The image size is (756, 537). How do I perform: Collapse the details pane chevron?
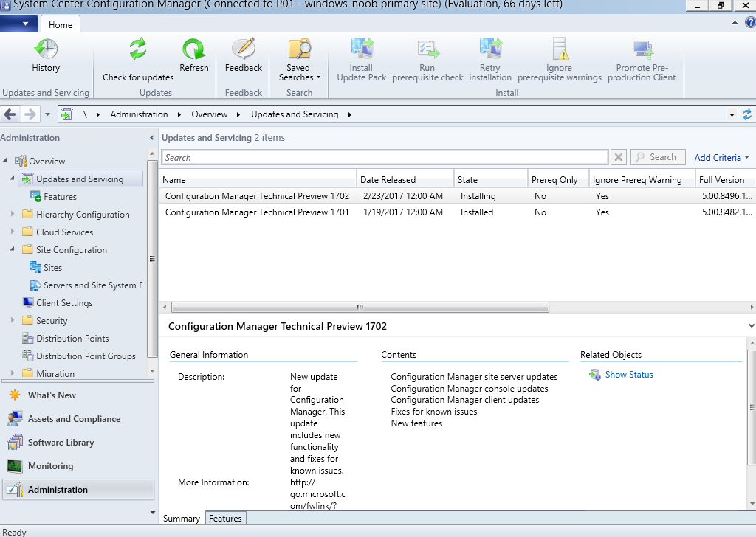click(751, 326)
